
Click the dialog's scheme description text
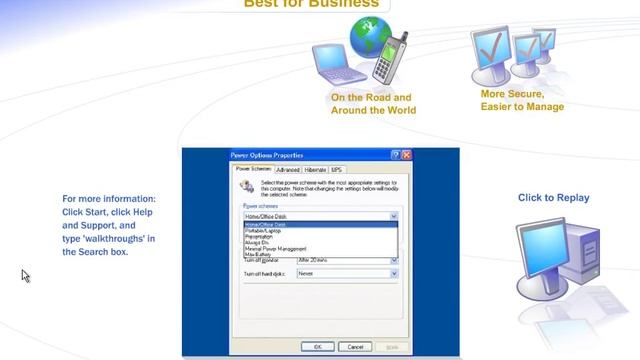click(x=329, y=189)
